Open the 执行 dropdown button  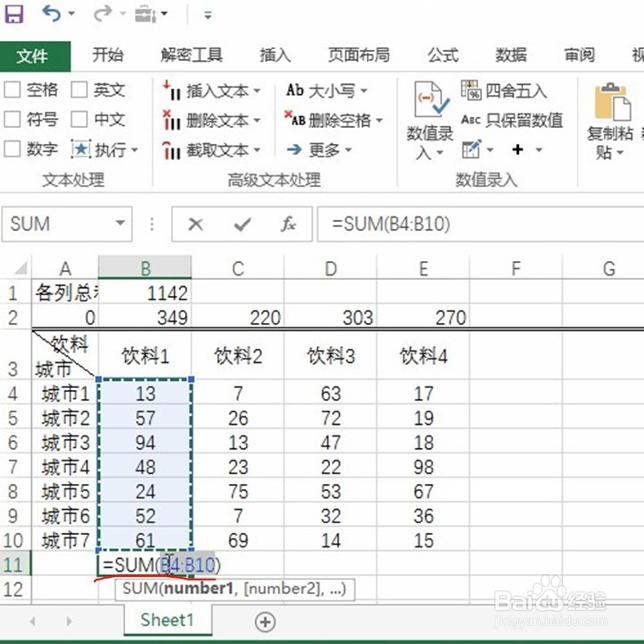tap(105, 150)
